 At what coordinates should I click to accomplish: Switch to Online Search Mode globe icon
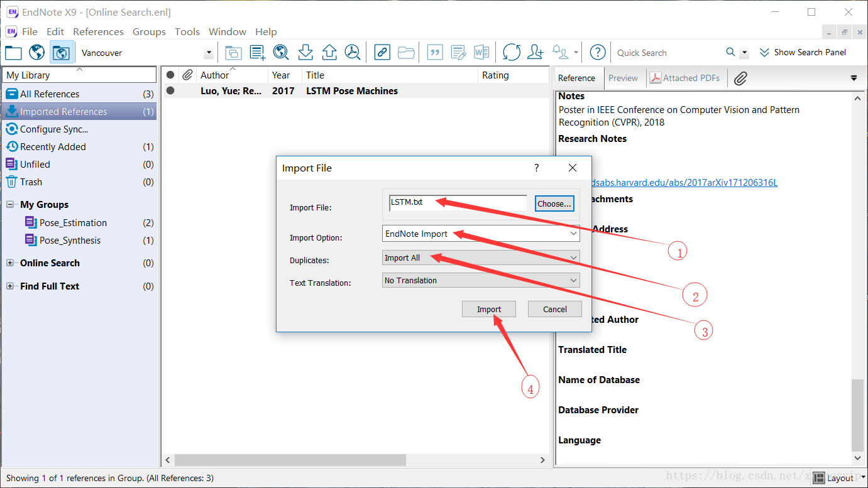point(37,53)
